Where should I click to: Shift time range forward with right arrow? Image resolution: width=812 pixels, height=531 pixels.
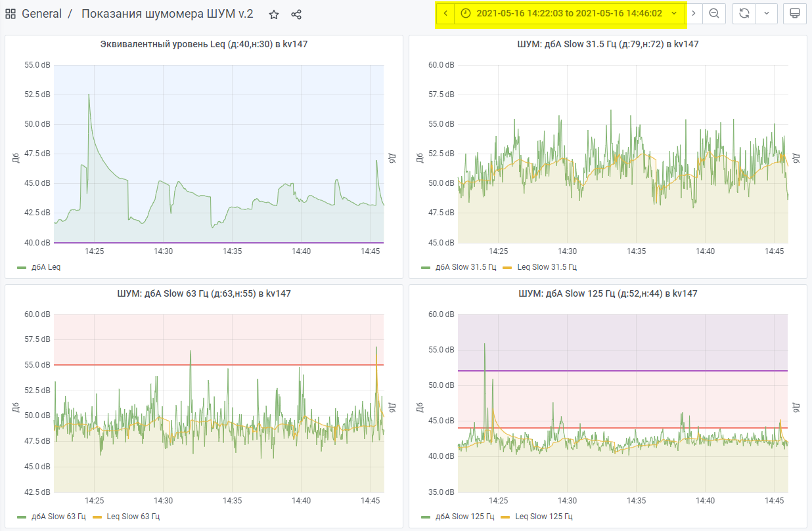coord(694,14)
